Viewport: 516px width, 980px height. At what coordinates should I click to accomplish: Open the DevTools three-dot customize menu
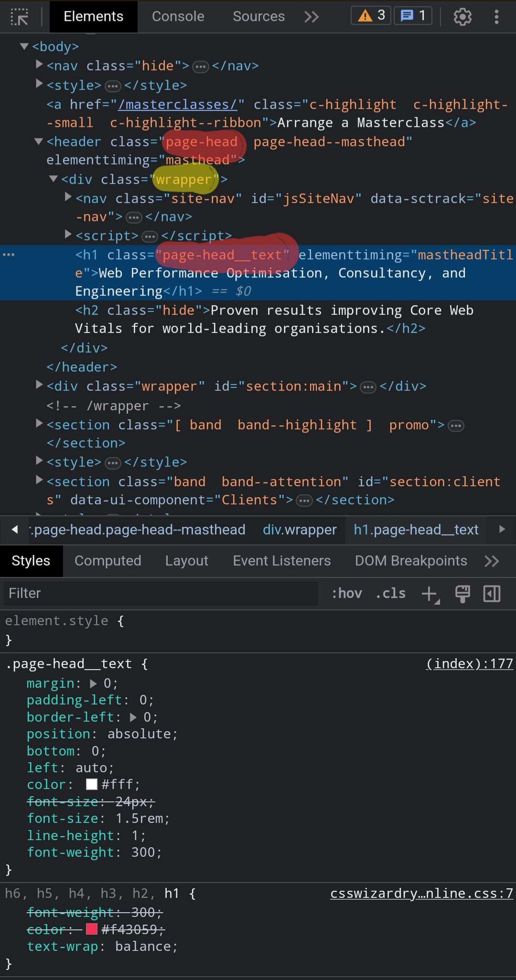pyautogui.click(x=496, y=17)
